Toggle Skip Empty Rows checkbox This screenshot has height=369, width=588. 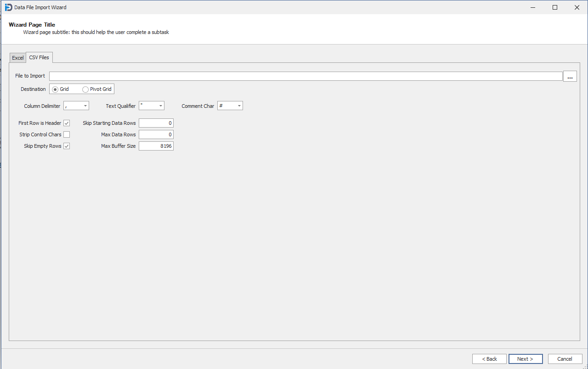point(67,146)
